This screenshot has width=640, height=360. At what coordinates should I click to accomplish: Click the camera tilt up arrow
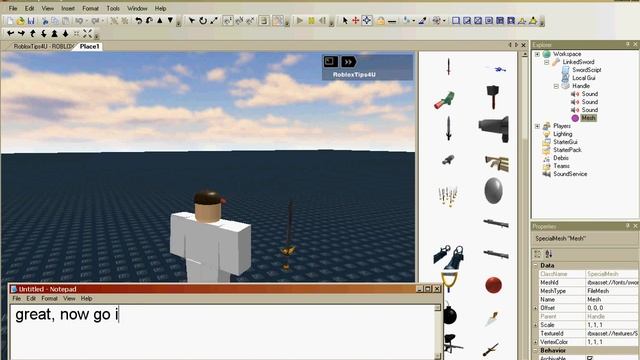[x=32, y=33]
